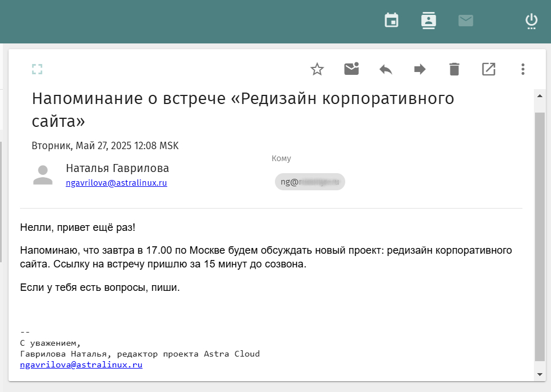551x392 pixels.
Task: Star this message as flagged
Action: coord(317,69)
